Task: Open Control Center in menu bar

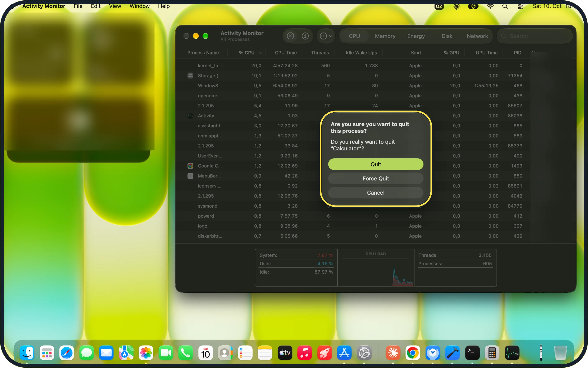Action: coord(520,6)
